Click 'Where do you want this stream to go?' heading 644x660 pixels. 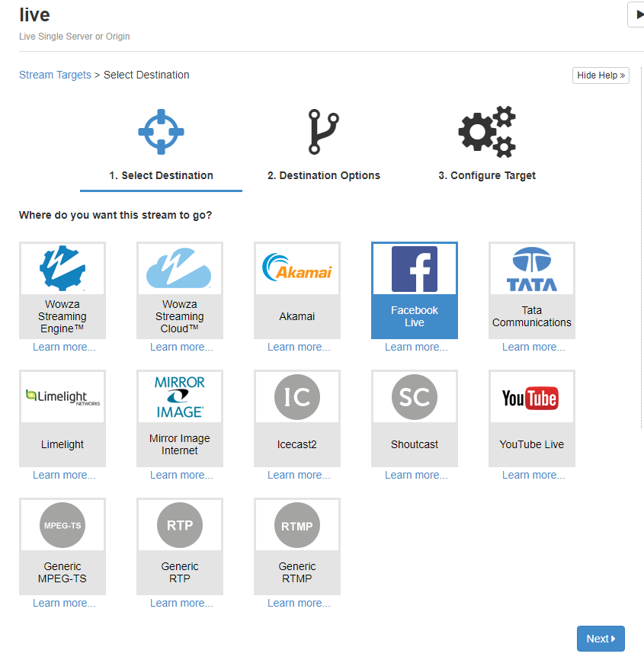(115, 215)
